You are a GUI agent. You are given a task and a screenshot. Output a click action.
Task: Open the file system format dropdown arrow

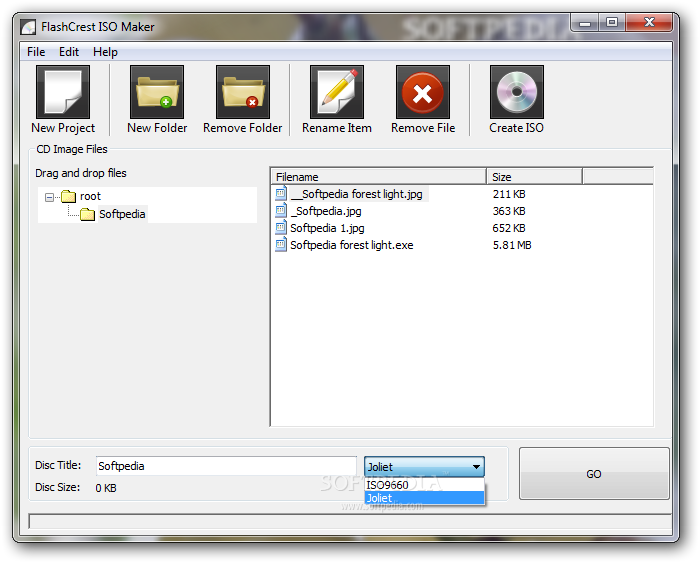(x=476, y=467)
